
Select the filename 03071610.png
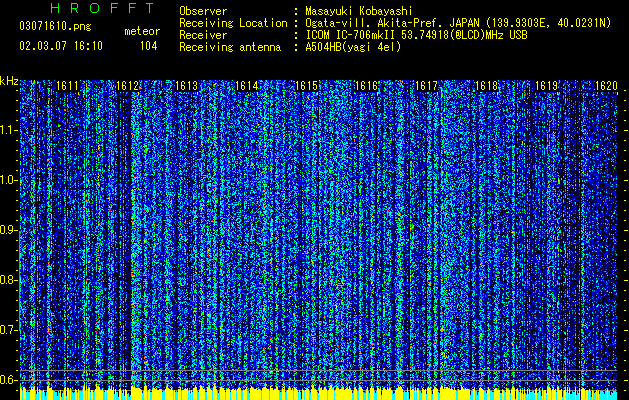point(55,27)
